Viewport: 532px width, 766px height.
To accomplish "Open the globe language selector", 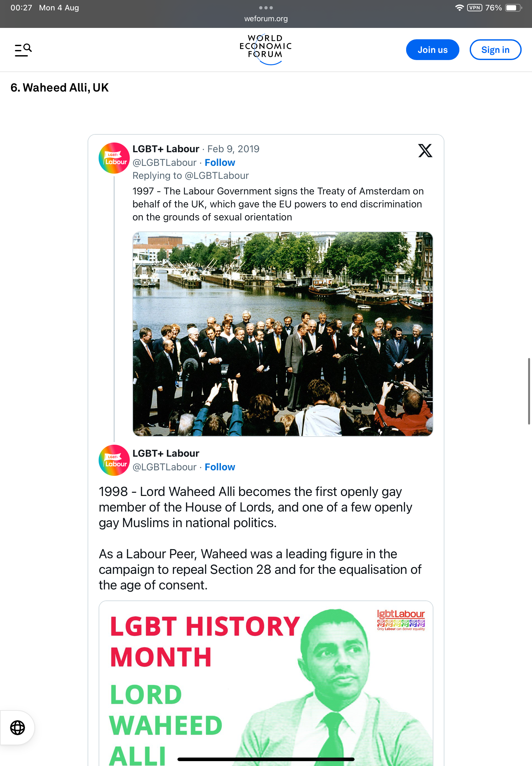I will (x=17, y=728).
